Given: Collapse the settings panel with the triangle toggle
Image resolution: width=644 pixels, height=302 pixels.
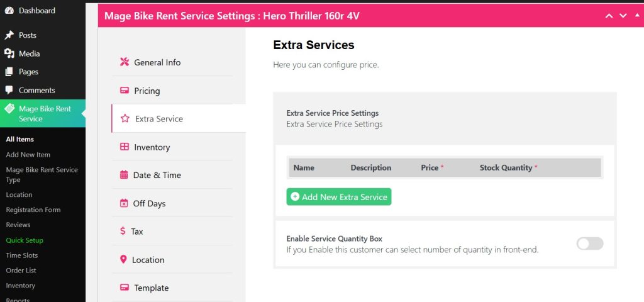Looking at the screenshot, I should click(x=636, y=15).
